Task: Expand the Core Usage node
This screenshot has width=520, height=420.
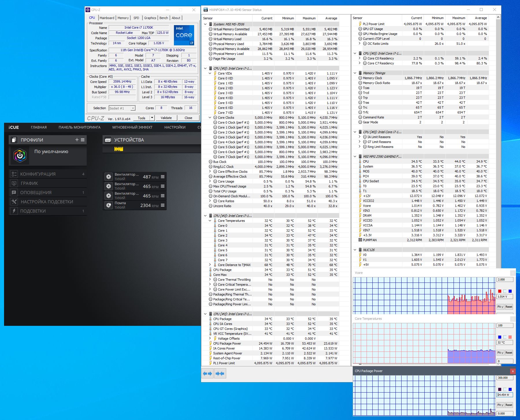Action: (x=210, y=181)
